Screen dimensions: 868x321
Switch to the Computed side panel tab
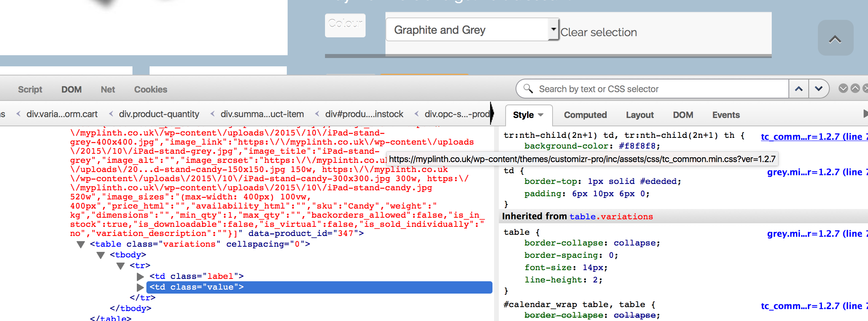coord(585,115)
